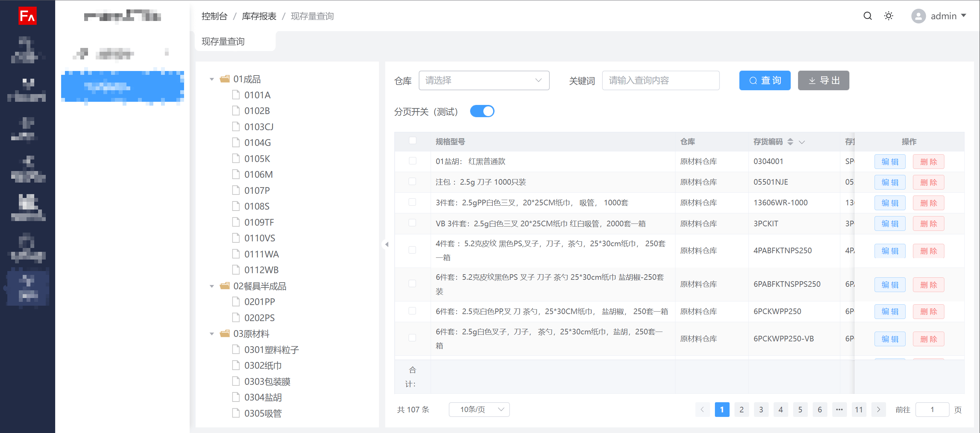980x433 pixels.
Task: Select the 现存量查询 tab
Action: coord(223,42)
